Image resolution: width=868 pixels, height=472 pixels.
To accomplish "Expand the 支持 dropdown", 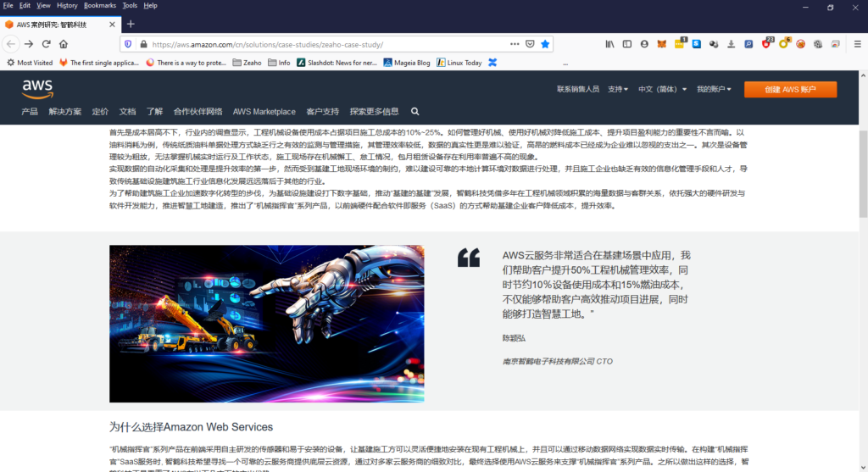I will pyautogui.click(x=618, y=89).
